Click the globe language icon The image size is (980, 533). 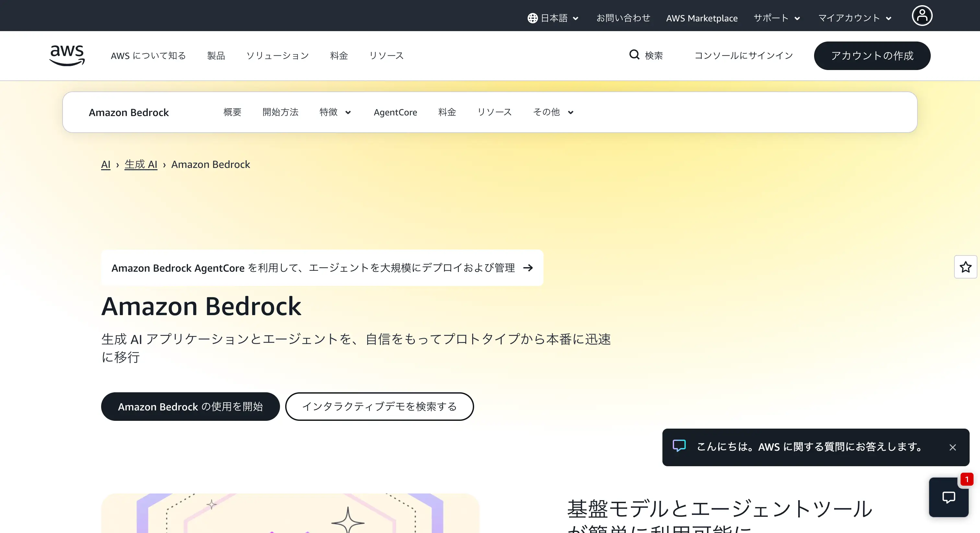(x=532, y=18)
